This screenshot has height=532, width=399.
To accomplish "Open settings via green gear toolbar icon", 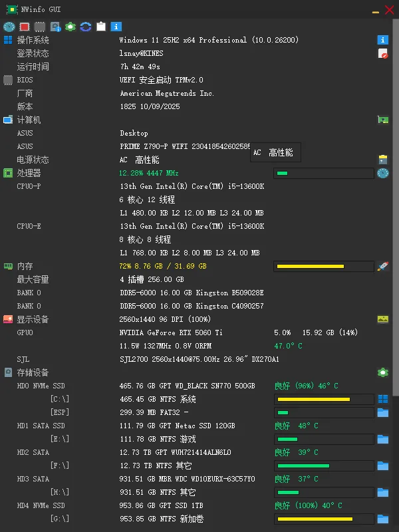I will click(x=70, y=27).
